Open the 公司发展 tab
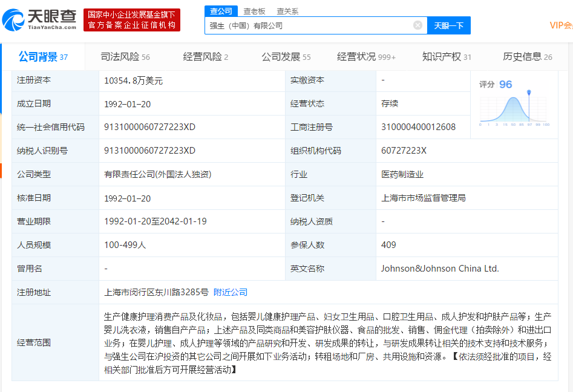573x392 pixels. coord(286,57)
